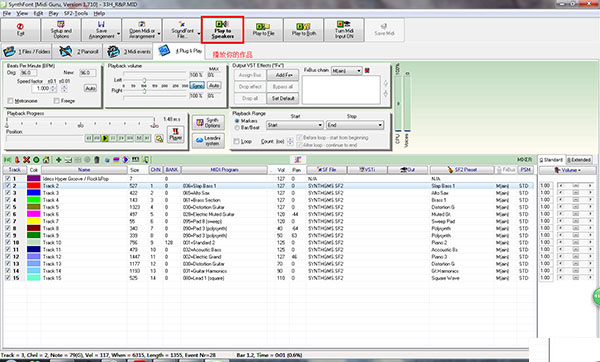Click the red color swatch for Track 2

pyautogui.click(x=33, y=186)
